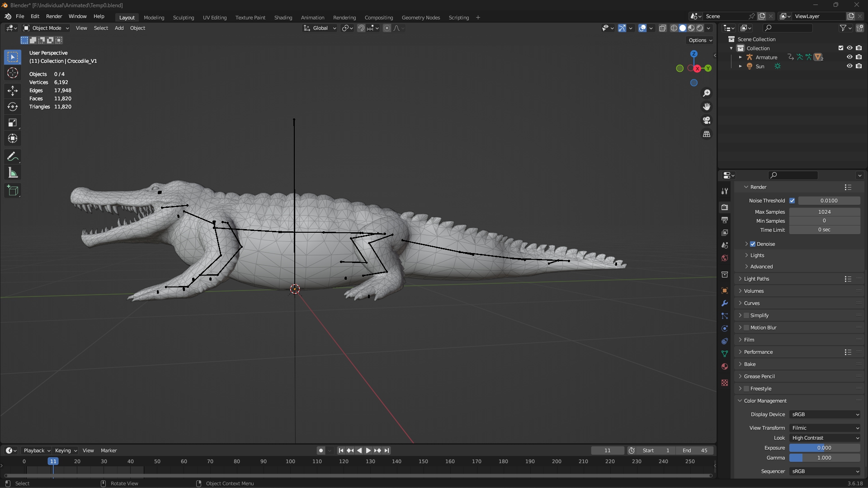Open the Object Mode dropdown
868x488 pixels.
pos(46,28)
